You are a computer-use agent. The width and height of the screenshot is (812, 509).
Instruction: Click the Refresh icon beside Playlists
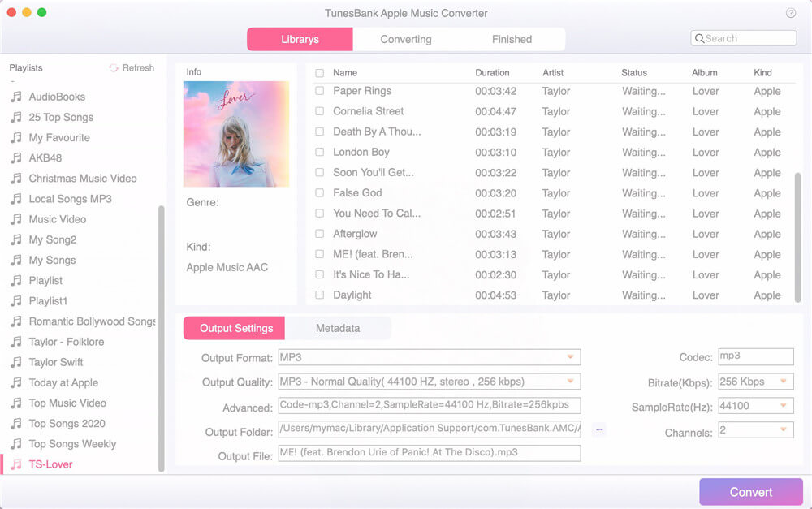114,68
